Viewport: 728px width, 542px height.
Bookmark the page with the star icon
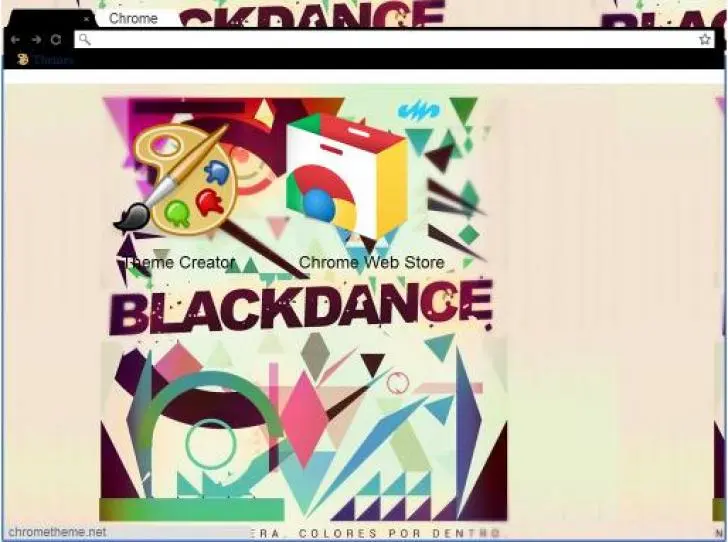pyautogui.click(x=705, y=40)
